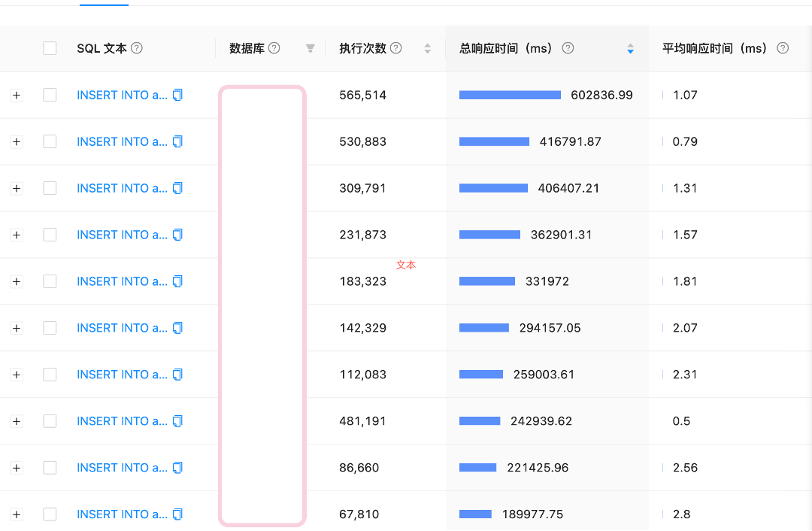
Task: Show help tooltip for 平均响应时间 (ms) column
Action: click(783, 48)
